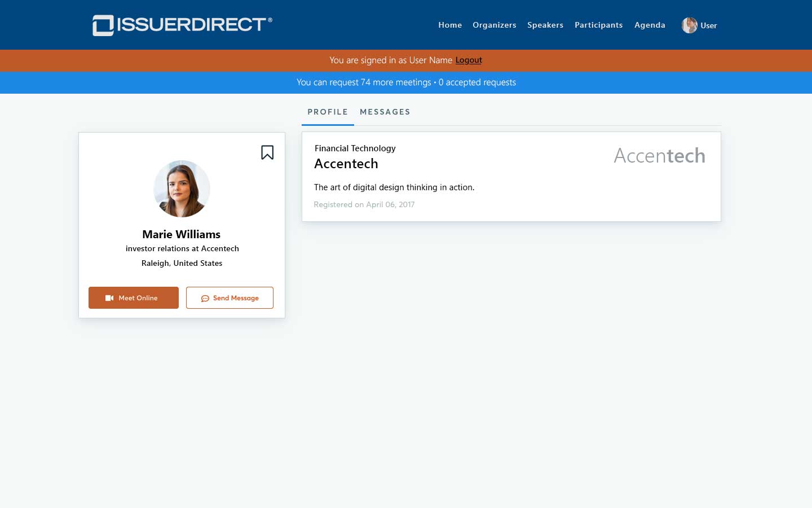This screenshot has height=508, width=812.
Task: Open the Accentech company heading
Action: tap(346, 164)
